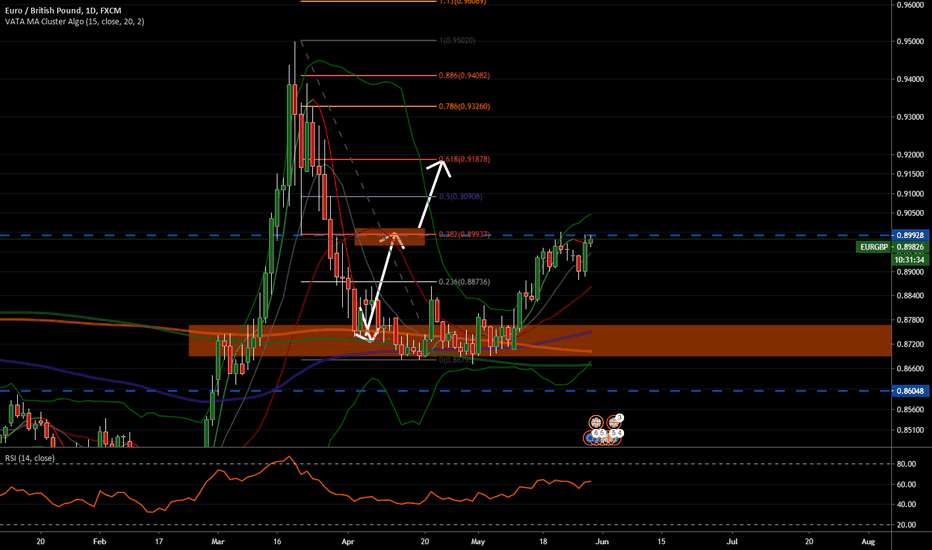Click the UK flag event icon with badge 3
932x550 pixels.
click(x=614, y=422)
